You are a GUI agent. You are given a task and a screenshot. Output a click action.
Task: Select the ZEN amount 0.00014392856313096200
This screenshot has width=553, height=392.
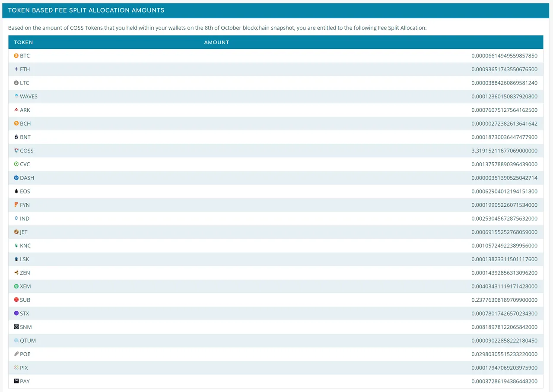pyautogui.click(x=504, y=273)
